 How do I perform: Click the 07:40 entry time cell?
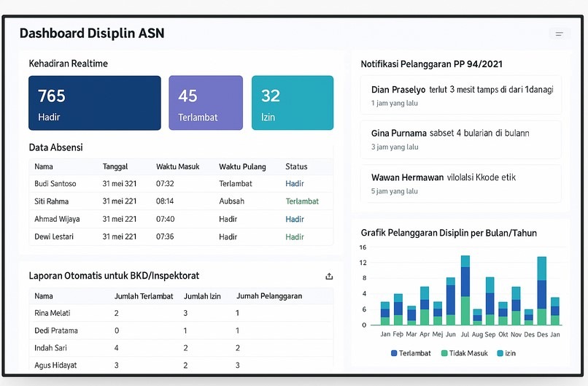coord(166,219)
